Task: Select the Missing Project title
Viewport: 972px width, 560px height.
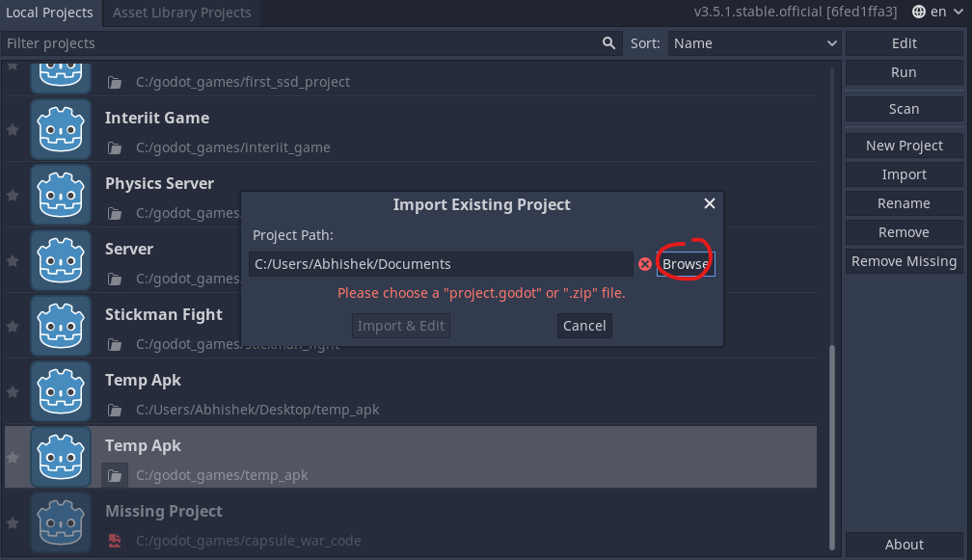Action: click(x=164, y=511)
